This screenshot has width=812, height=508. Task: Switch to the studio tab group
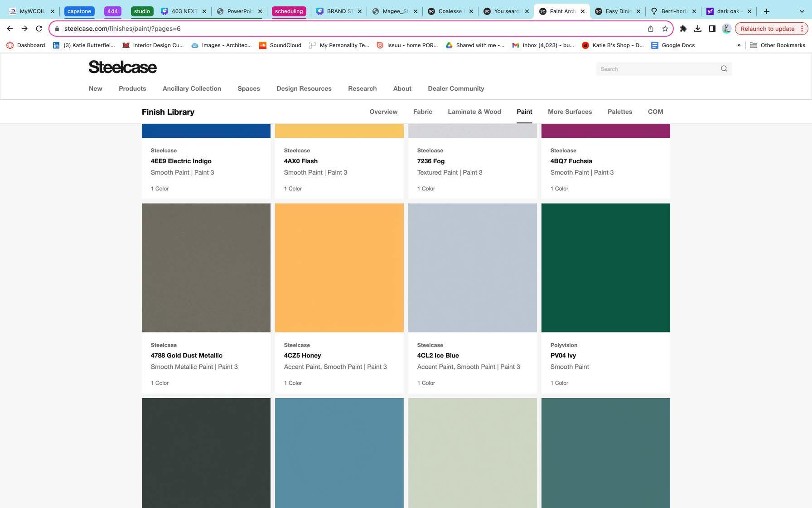(142, 11)
